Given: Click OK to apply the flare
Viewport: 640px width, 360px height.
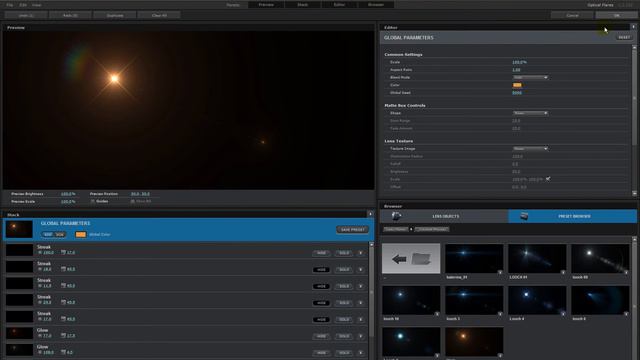Looking at the screenshot, I should (x=616, y=16).
